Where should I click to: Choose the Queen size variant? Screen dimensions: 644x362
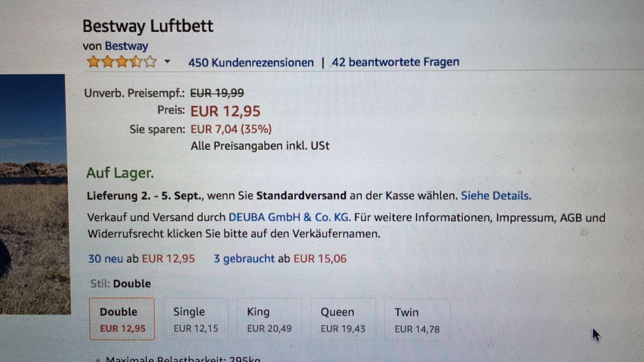(343, 319)
